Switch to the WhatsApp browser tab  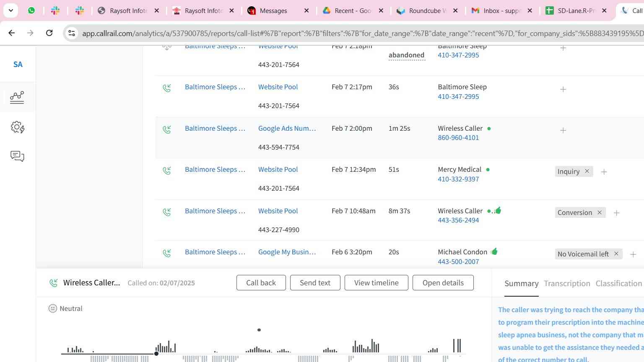pyautogui.click(x=31, y=10)
